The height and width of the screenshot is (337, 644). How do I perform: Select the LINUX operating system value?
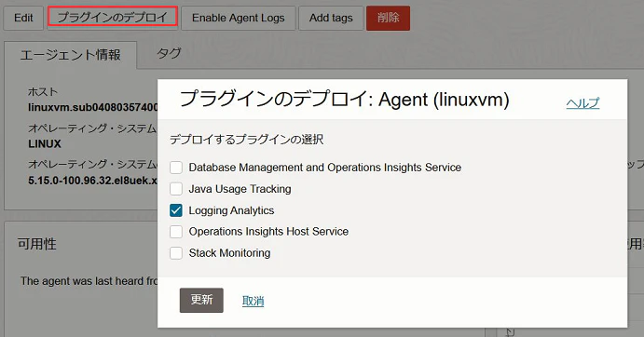point(45,144)
